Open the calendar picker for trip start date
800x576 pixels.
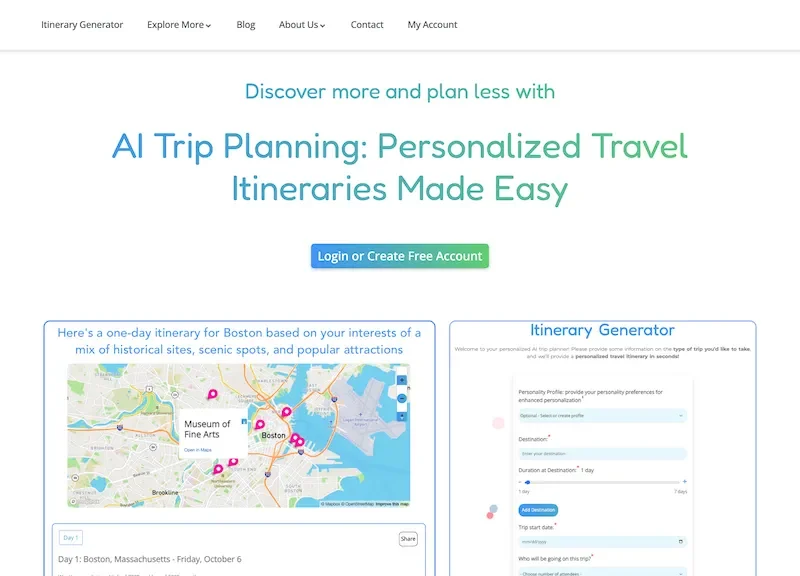pos(681,541)
